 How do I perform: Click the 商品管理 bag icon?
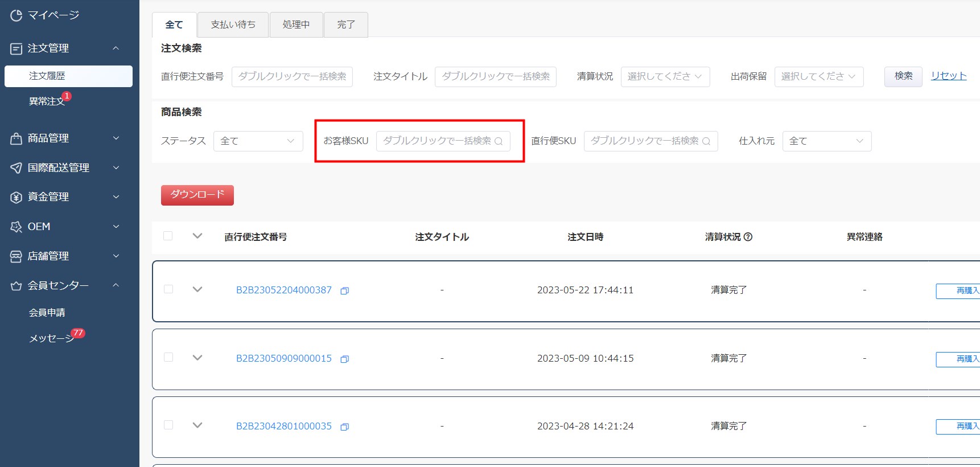[x=16, y=138]
